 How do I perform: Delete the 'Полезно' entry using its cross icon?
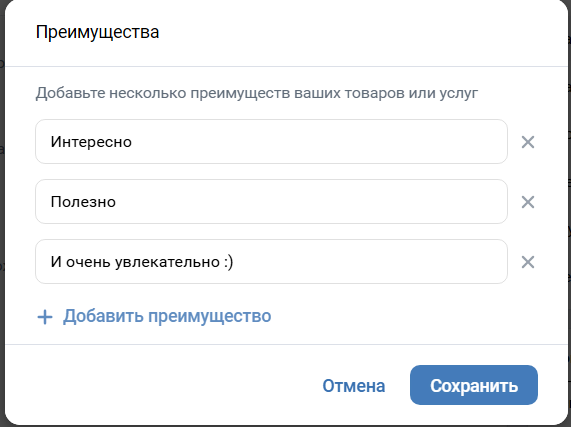(x=528, y=202)
